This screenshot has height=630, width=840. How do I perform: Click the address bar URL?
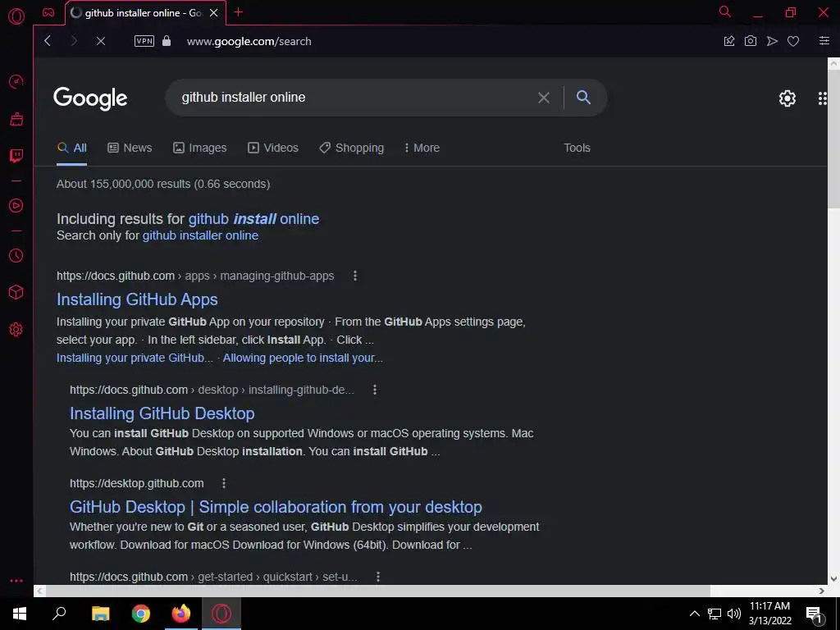point(249,41)
